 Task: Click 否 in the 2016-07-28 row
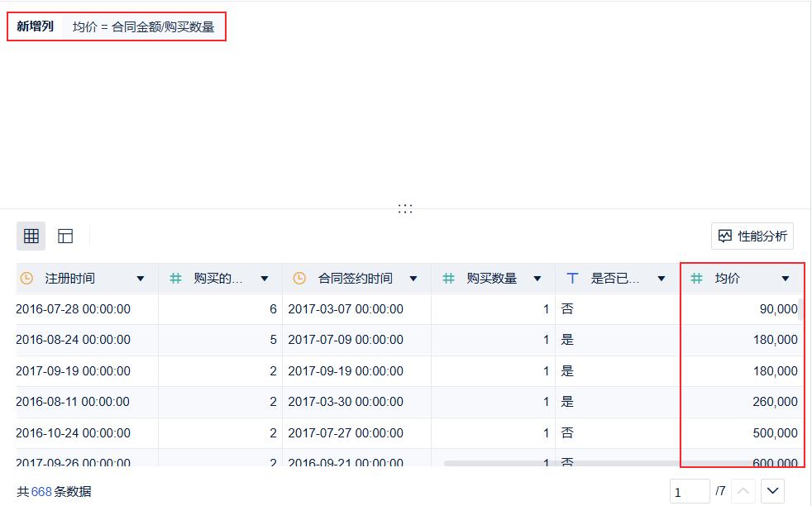[567, 309]
